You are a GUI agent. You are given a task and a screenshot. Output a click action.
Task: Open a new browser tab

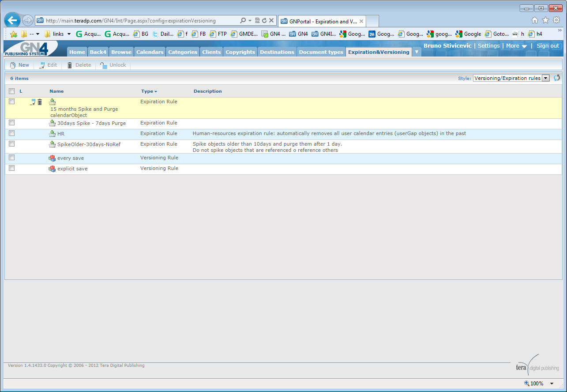point(372,21)
